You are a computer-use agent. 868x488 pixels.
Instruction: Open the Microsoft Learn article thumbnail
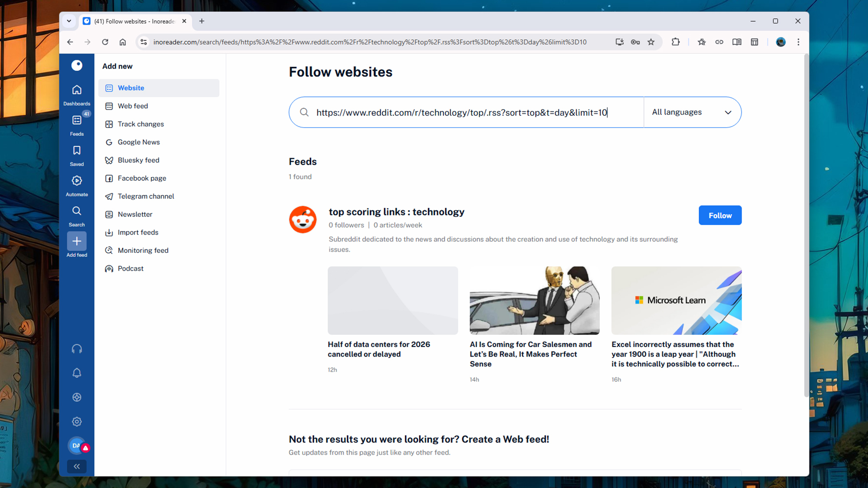coord(676,301)
